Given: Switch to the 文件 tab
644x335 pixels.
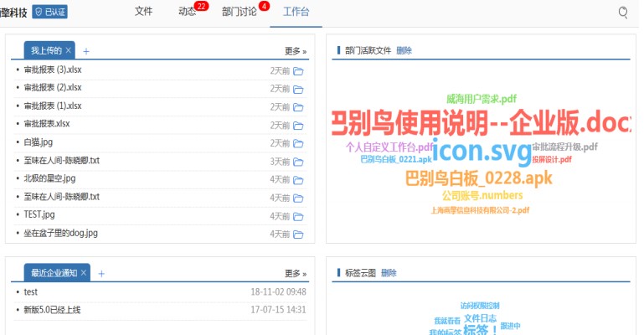Looking at the screenshot, I should pyautogui.click(x=143, y=12).
